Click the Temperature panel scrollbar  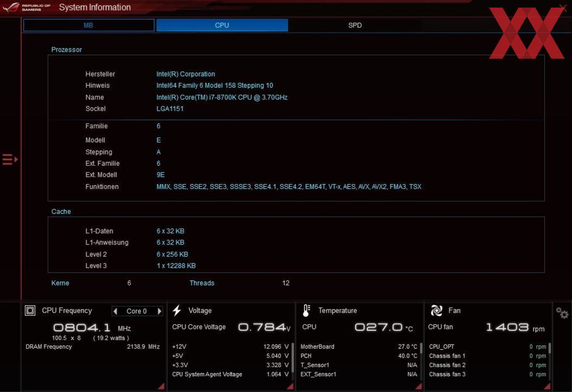(421, 349)
